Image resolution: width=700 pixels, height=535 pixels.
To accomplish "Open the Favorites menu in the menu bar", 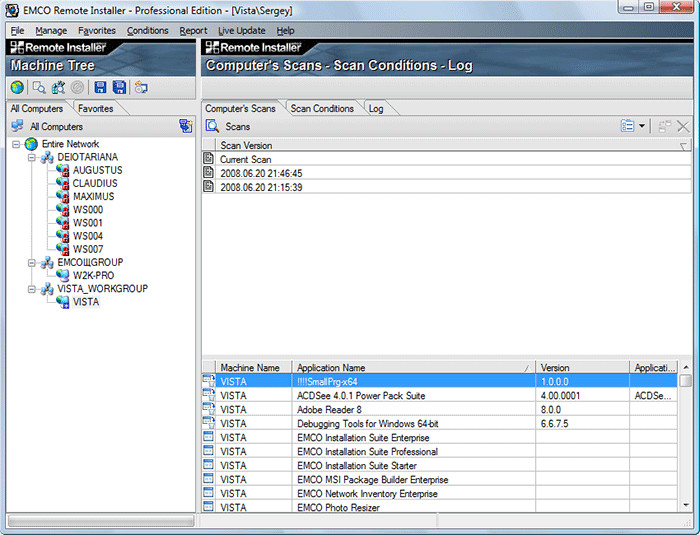I will click(97, 30).
